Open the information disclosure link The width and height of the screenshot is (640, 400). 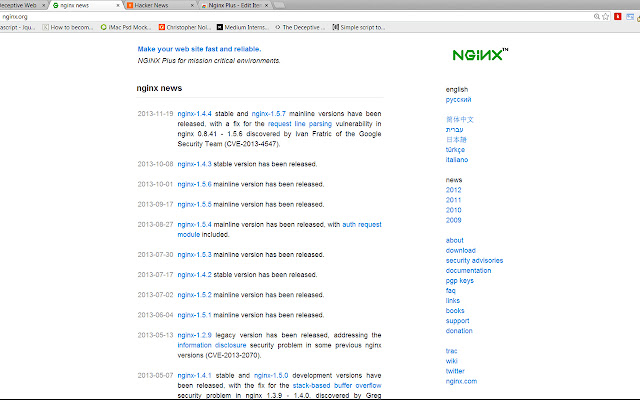click(x=212, y=345)
